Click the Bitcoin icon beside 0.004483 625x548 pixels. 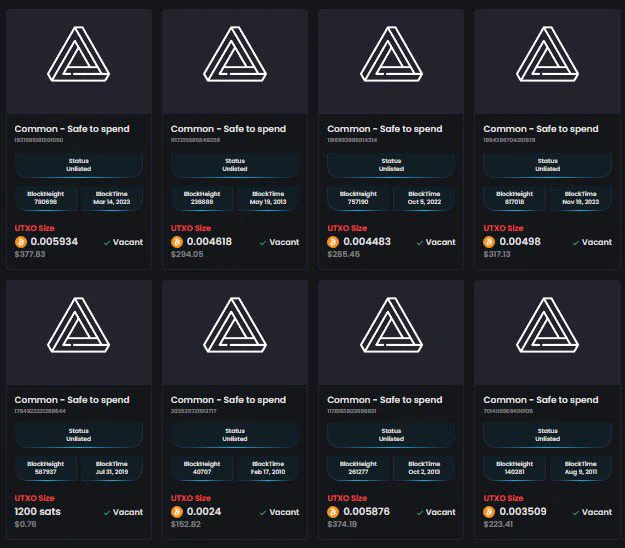(x=333, y=242)
